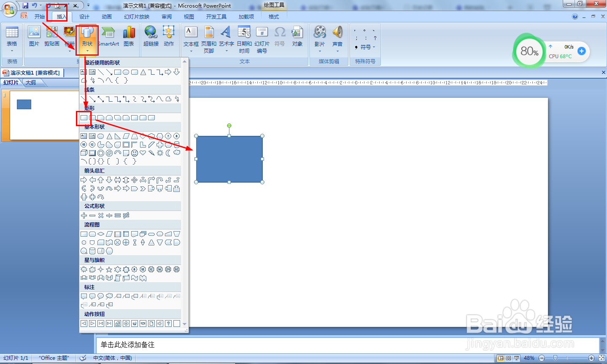Insert Date and Time
The image size is (607, 364).
pyautogui.click(x=244, y=39)
